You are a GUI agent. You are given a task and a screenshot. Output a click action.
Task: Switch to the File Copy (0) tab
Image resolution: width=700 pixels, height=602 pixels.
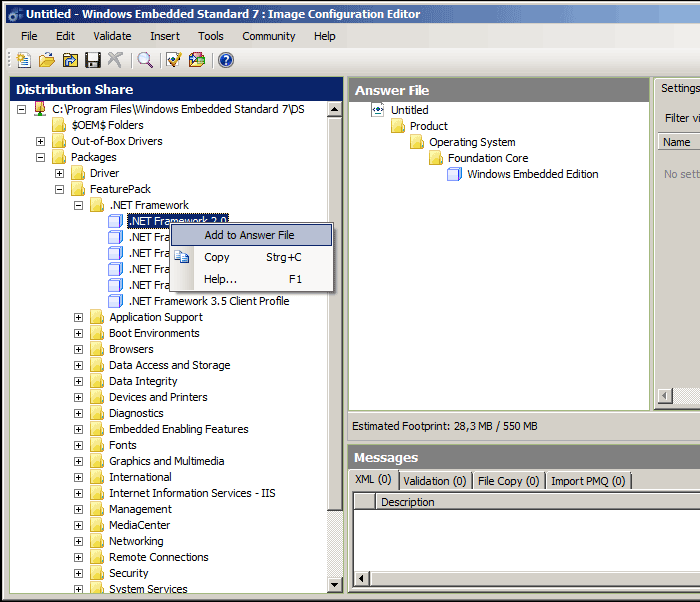tap(508, 481)
